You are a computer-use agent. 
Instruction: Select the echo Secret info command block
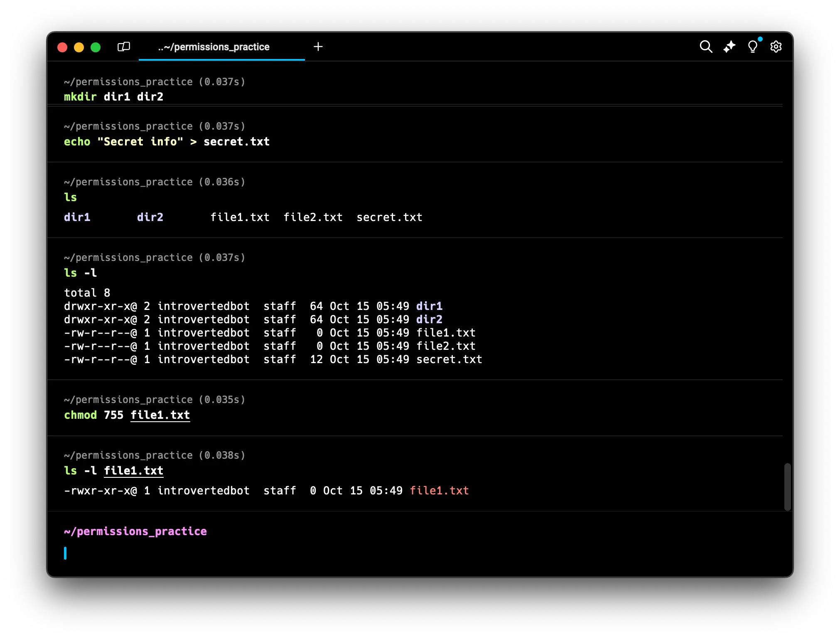(167, 142)
